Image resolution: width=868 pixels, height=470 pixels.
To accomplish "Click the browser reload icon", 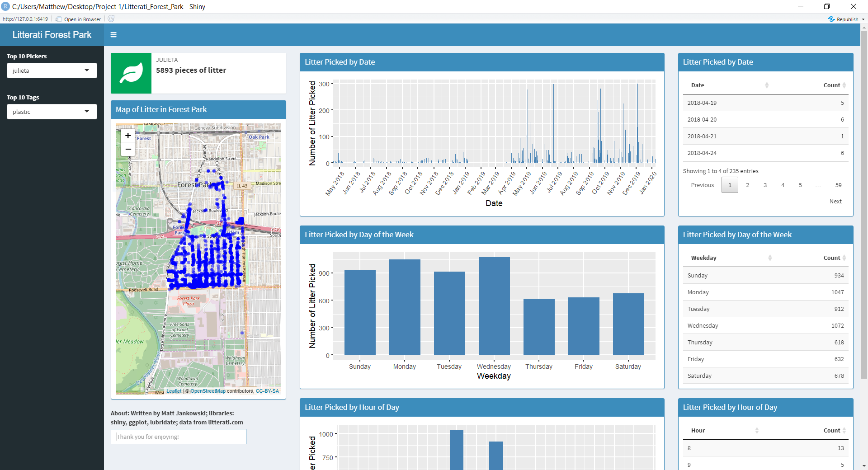I will coord(111,19).
